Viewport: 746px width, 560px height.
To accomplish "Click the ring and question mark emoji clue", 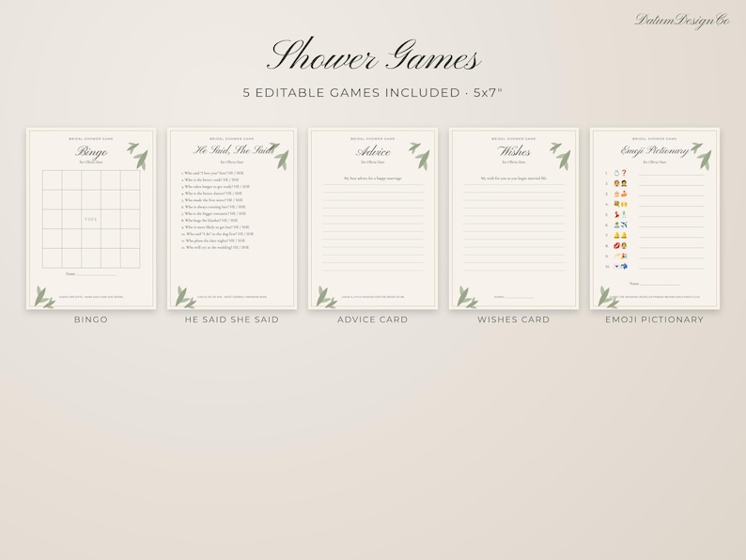I will tap(620, 173).
